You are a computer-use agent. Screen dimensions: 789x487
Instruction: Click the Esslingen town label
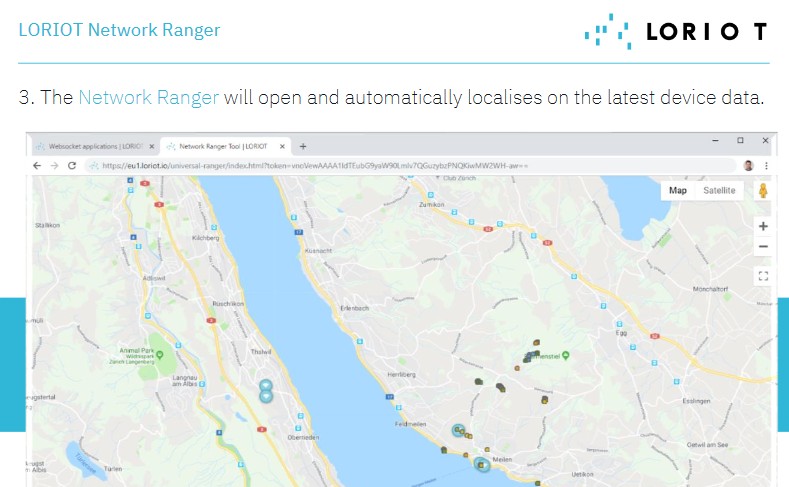(x=696, y=401)
